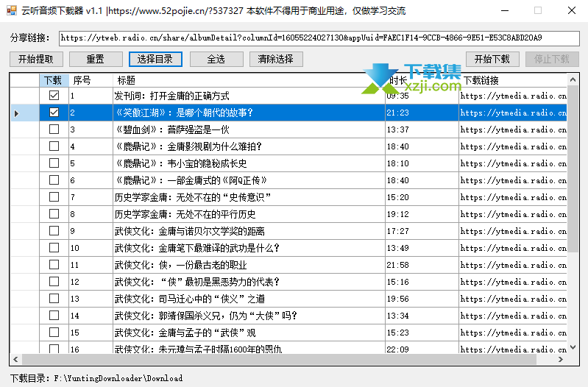Check the download box for row 12
Image resolution: width=588 pixels, height=387 pixels.
[x=54, y=282]
